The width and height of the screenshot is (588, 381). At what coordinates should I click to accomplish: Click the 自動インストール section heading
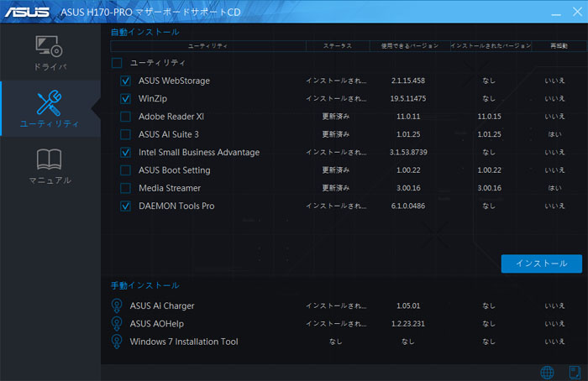144,32
